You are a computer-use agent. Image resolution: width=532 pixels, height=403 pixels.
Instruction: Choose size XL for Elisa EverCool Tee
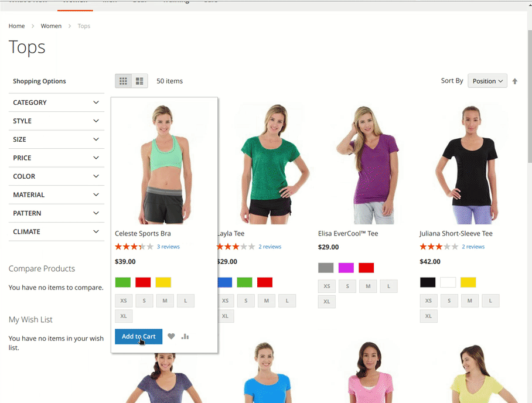(x=327, y=302)
